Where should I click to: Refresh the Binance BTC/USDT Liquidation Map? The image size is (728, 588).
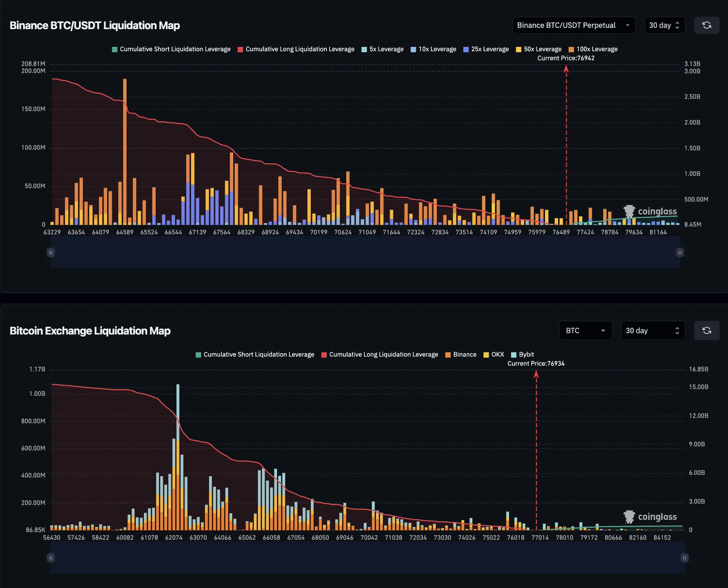(x=707, y=25)
